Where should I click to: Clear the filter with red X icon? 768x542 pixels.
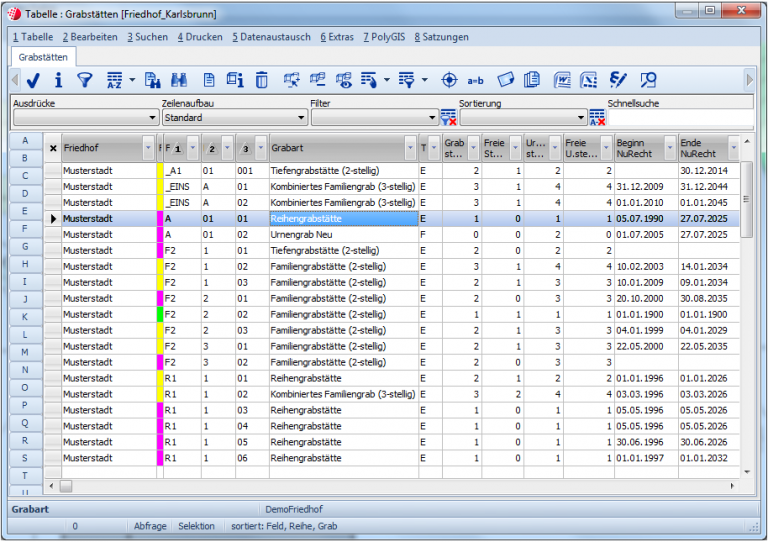tap(449, 118)
